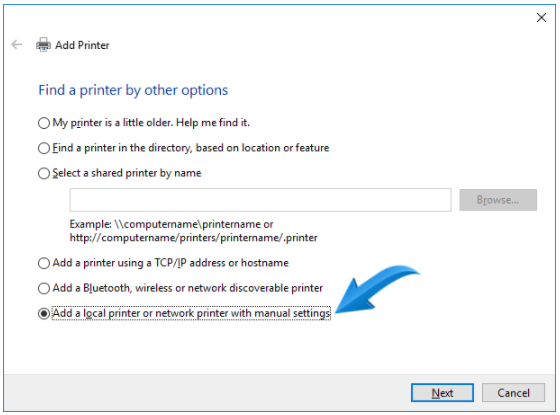This screenshot has height=415, width=560.
Task: Click the Next button
Action: tap(442, 392)
